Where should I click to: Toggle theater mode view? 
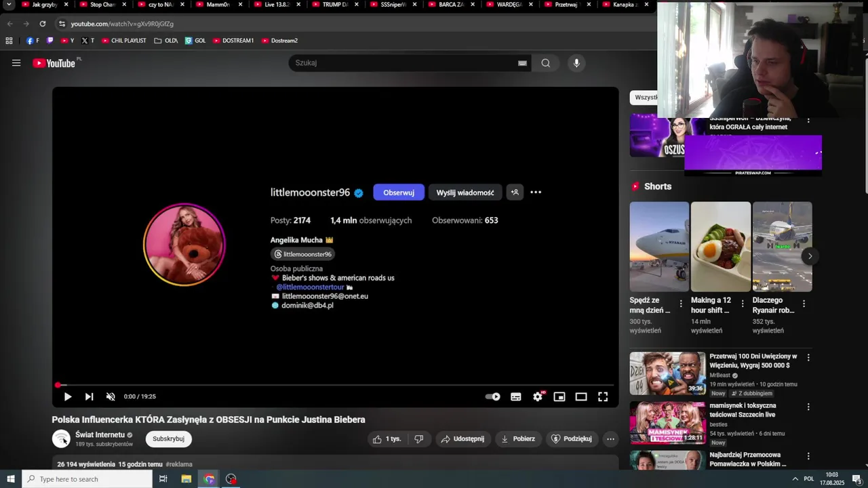point(581,396)
